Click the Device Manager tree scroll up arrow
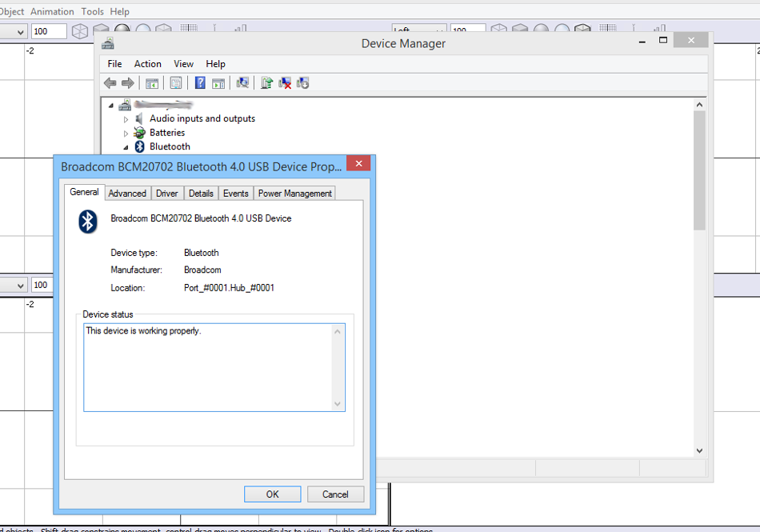The image size is (760, 532). pyautogui.click(x=699, y=105)
